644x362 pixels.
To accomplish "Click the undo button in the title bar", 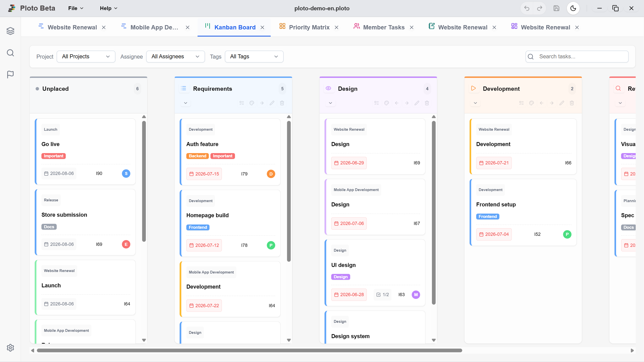I will pyautogui.click(x=527, y=8).
